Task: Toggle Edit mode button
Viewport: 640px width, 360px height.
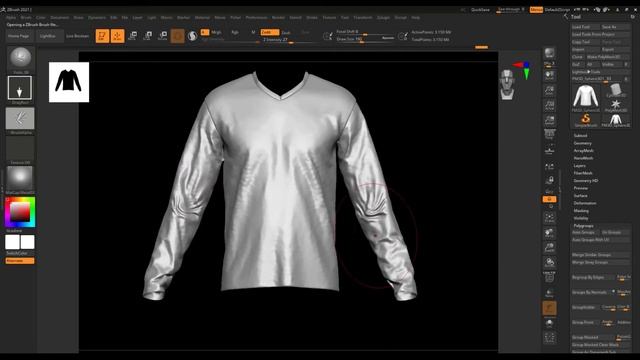Action: pos(102,36)
